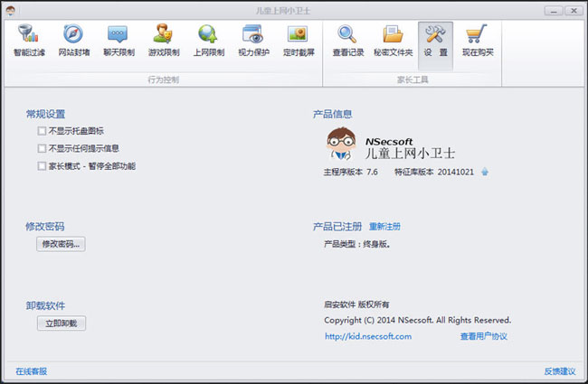Click the 现在购买 shopping cart icon
Viewport: 588px width, 384px height.
478,41
